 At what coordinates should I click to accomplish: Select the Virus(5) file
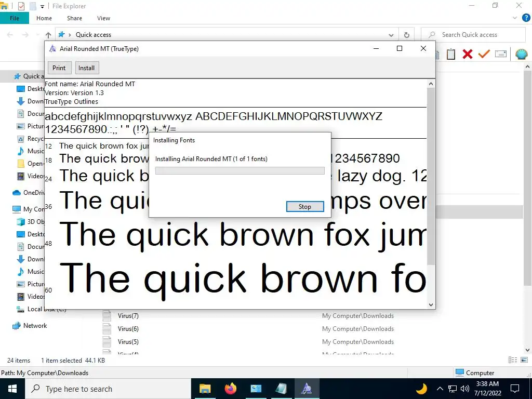point(128,342)
